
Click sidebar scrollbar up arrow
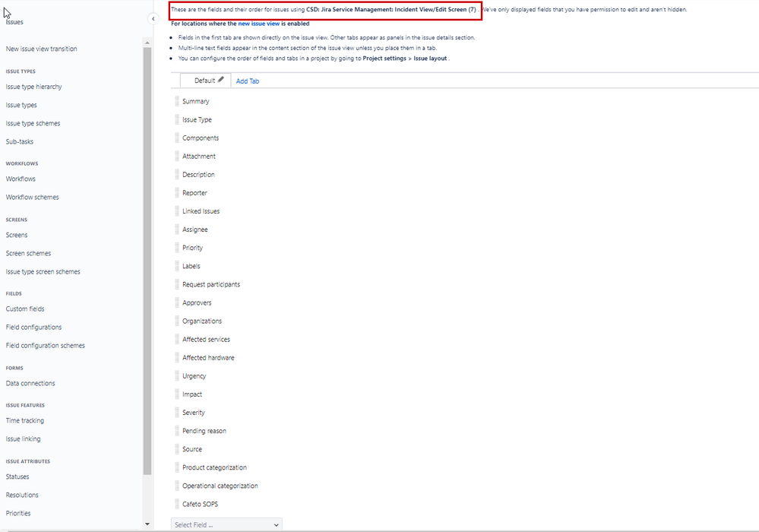(x=147, y=43)
